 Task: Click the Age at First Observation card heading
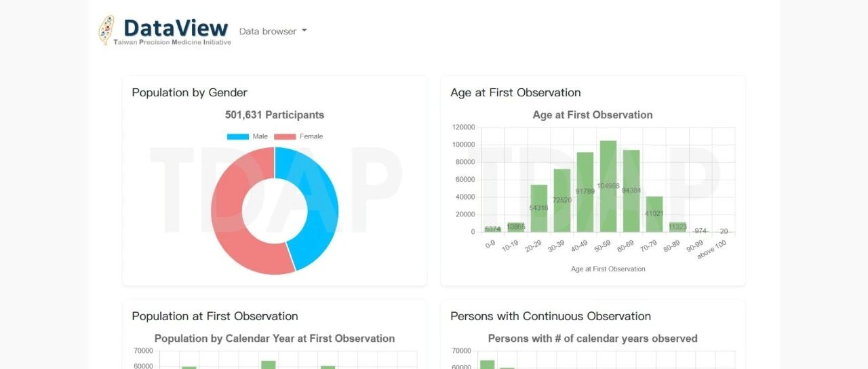pos(515,93)
